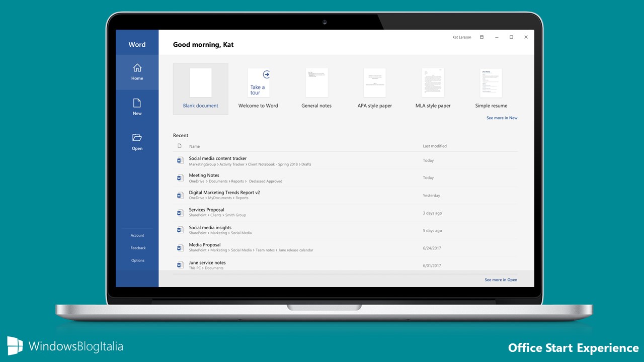Open the Welcome to Word tour template
This screenshot has width=644, height=362.
click(x=258, y=89)
